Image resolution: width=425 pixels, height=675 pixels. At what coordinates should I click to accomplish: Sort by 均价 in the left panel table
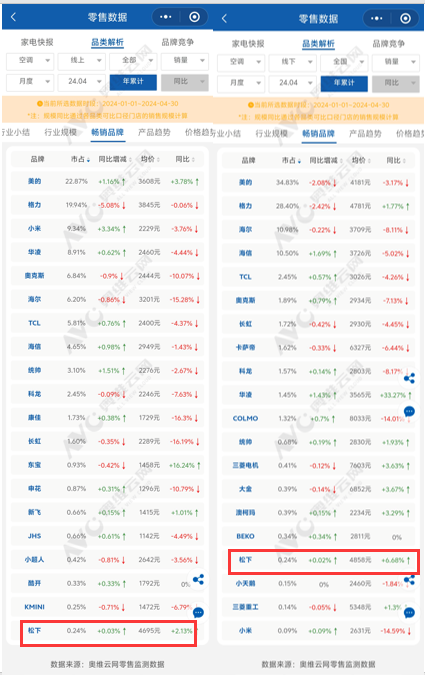click(150, 159)
